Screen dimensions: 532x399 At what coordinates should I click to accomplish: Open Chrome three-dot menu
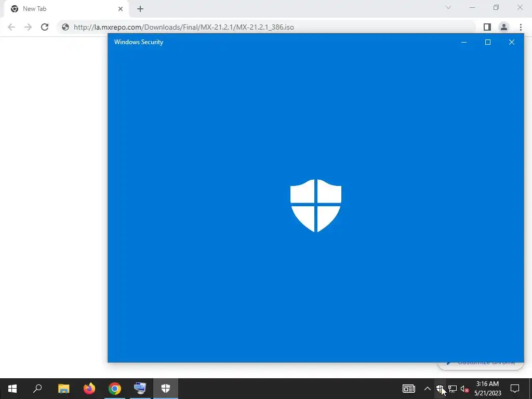(x=521, y=27)
